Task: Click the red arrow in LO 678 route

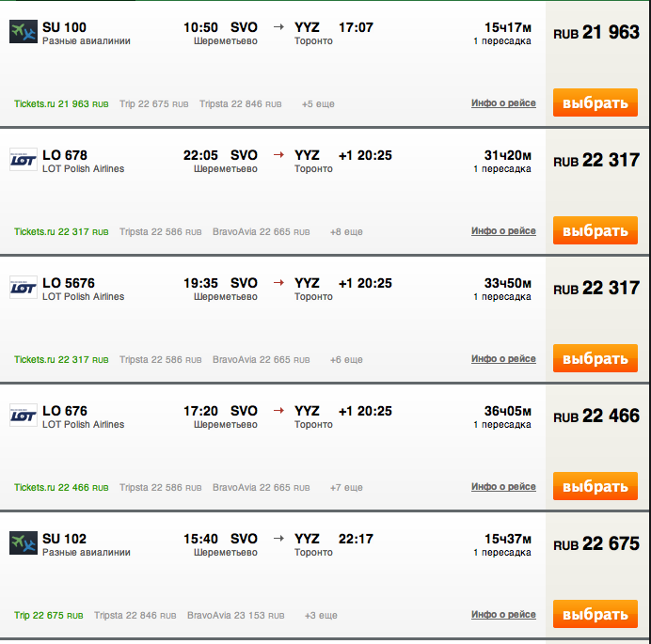Action: (278, 155)
